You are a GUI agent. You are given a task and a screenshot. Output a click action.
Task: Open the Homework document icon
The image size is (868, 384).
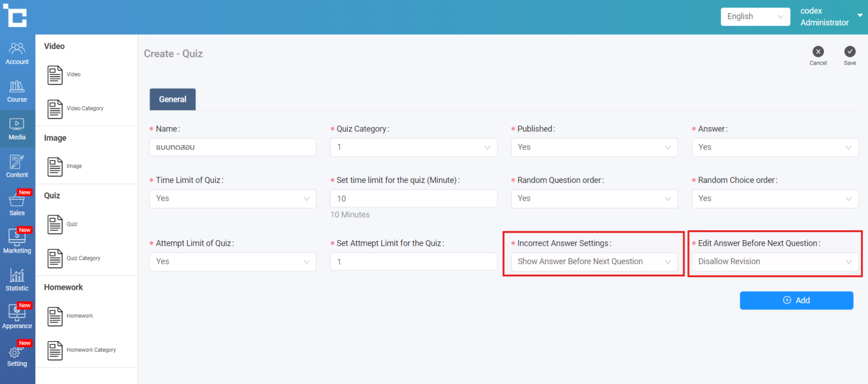coord(55,316)
